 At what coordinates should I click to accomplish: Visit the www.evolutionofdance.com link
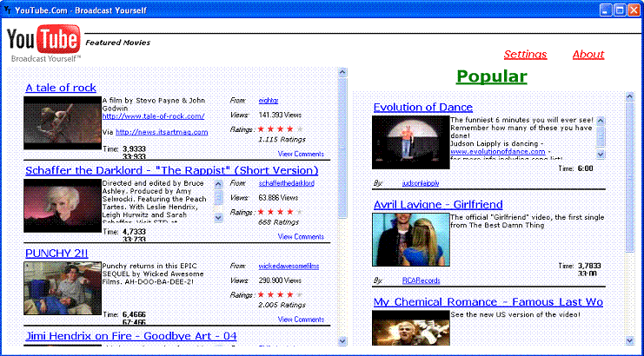pos(498,151)
